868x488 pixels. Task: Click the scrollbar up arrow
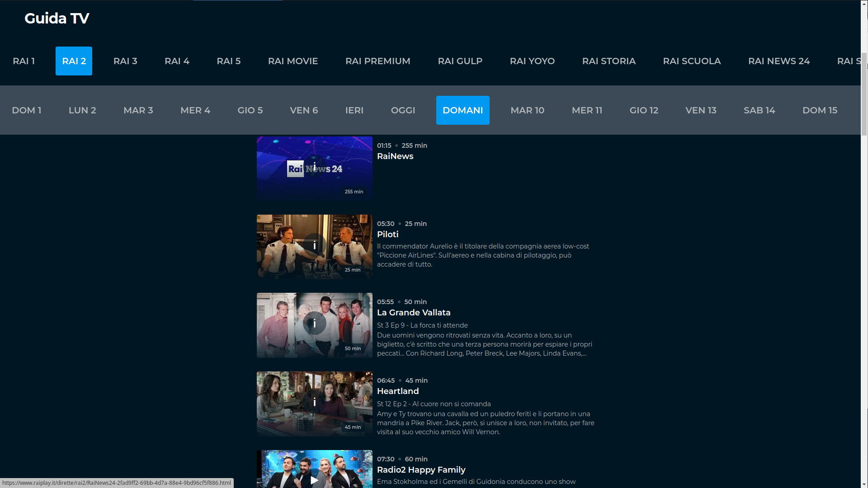pyautogui.click(x=864, y=4)
